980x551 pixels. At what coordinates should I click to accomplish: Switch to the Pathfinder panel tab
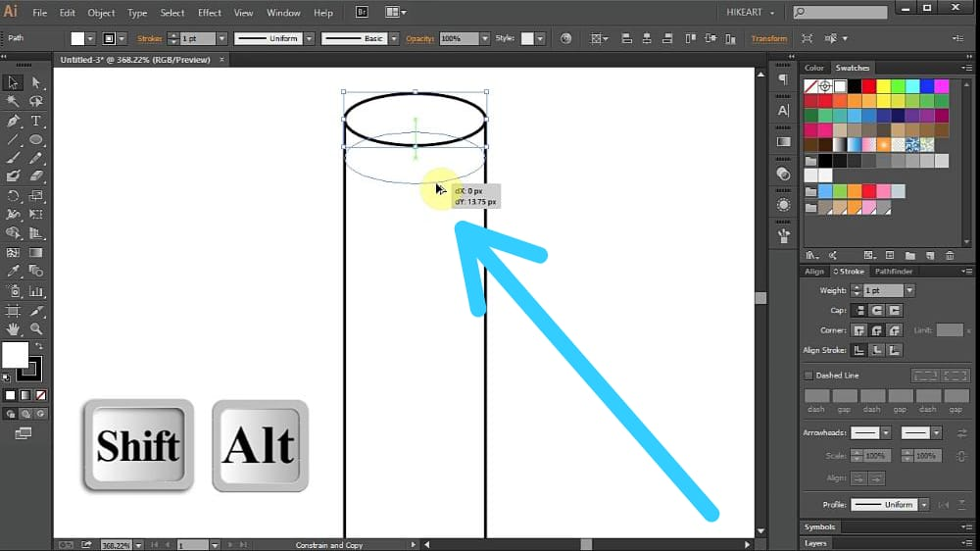pyautogui.click(x=894, y=272)
